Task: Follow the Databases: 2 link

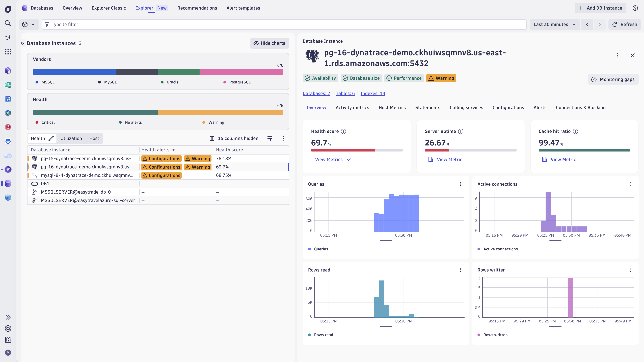Action: pyautogui.click(x=316, y=94)
